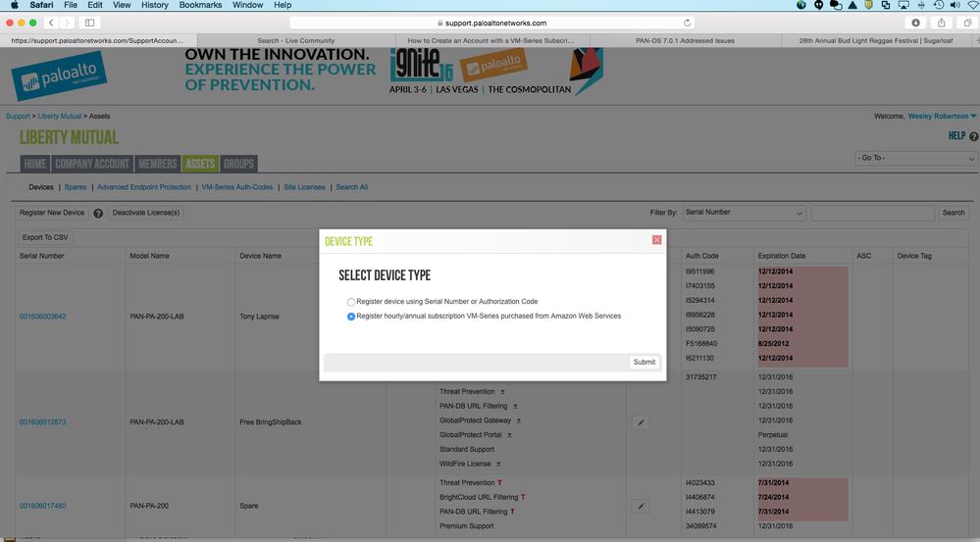Open help icon beside Register New Device

click(x=98, y=214)
